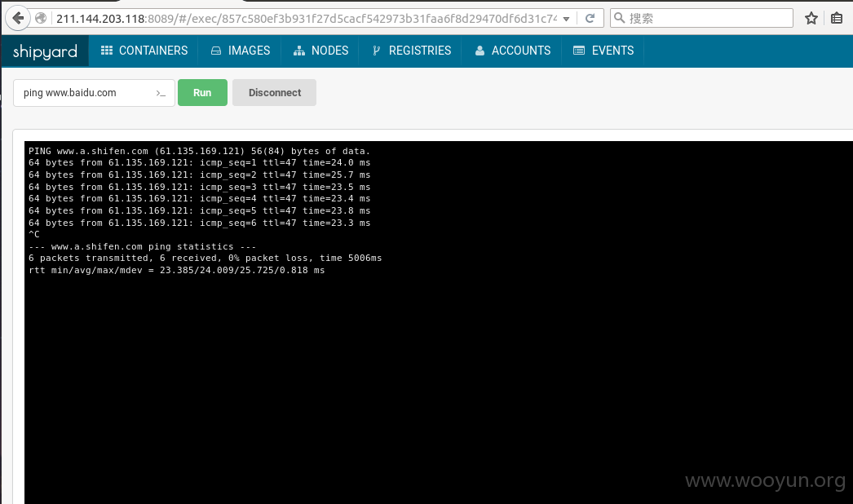Image resolution: width=853 pixels, height=504 pixels.
Task: Click the icmp_seq=2 output line
Action: coord(199,175)
